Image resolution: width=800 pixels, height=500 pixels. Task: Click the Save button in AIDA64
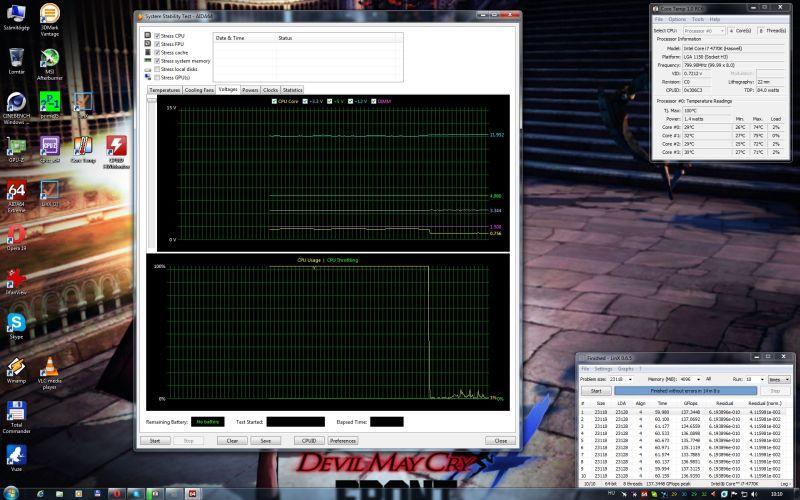[x=265, y=441]
